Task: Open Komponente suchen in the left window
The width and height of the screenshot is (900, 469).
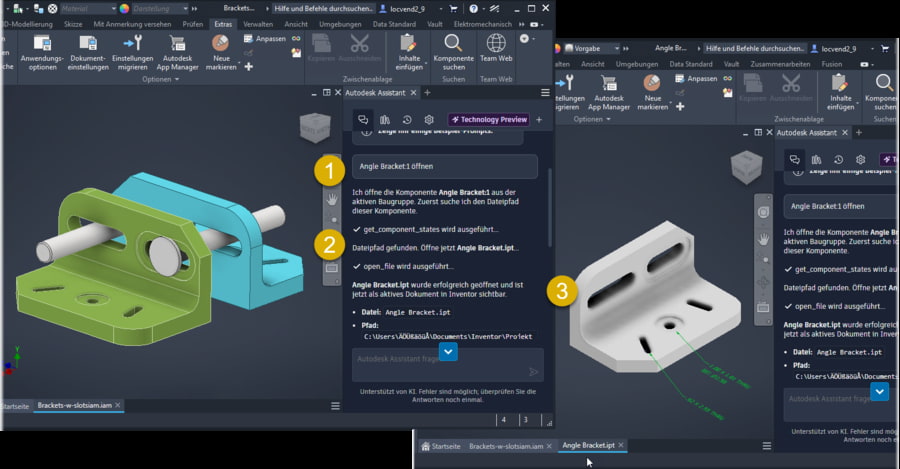Action: click(x=453, y=53)
